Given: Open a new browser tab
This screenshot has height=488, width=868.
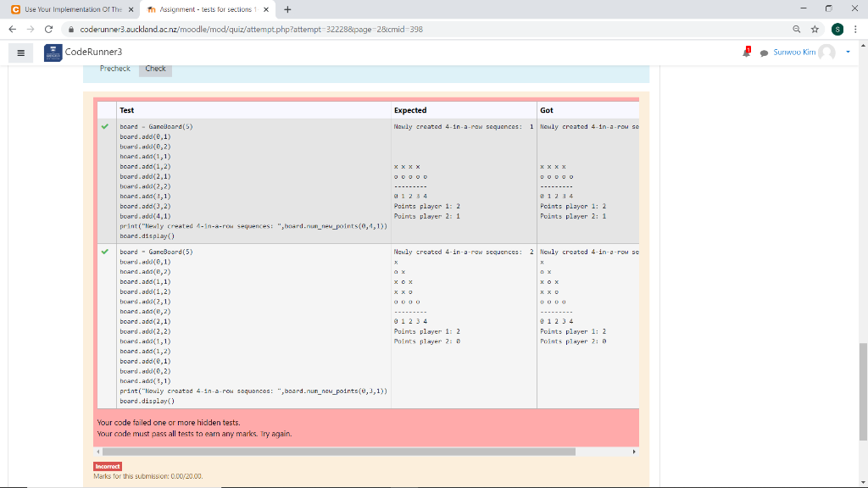Looking at the screenshot, I should click(x=287, y=9).
